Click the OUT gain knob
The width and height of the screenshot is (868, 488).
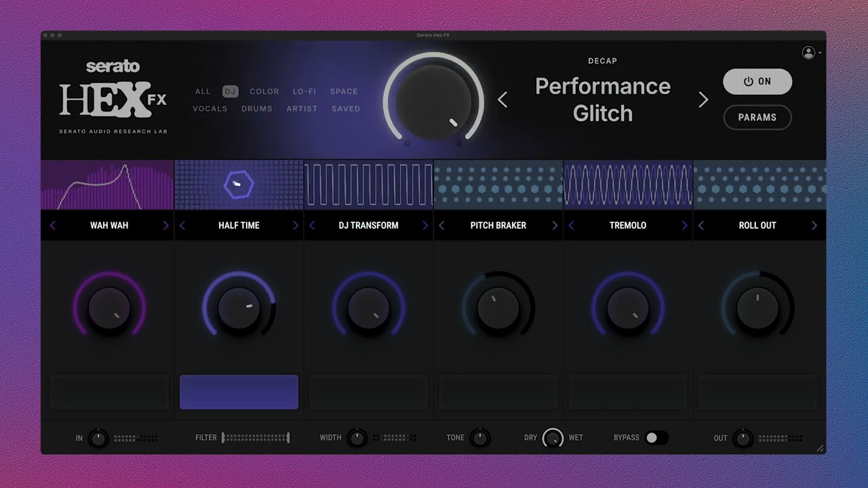tap(743, 438)
